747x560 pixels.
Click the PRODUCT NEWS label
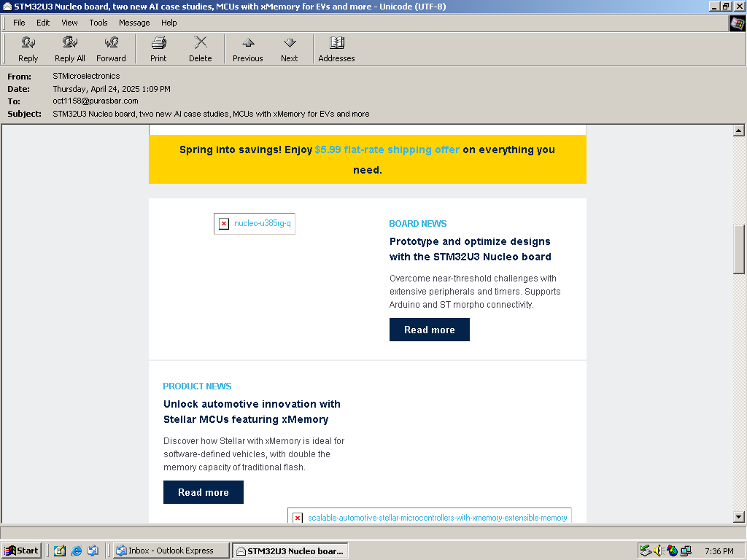pyautogui.click(x=197, y=386)
